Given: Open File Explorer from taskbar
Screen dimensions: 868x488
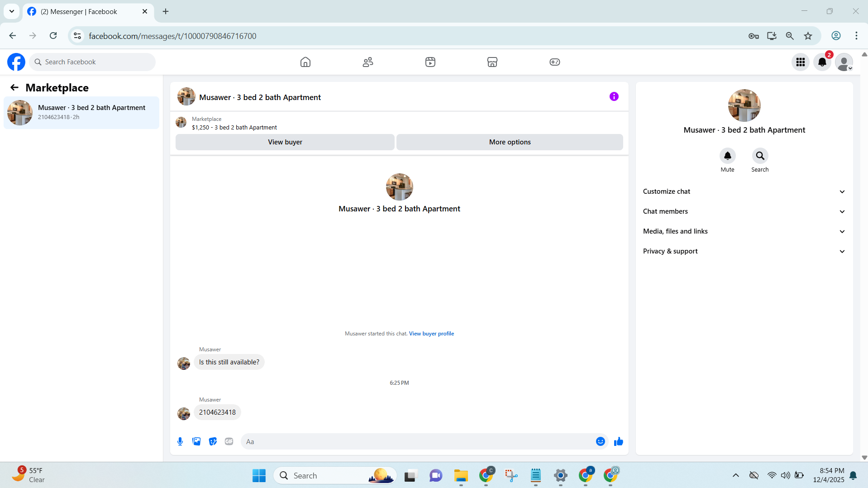Looking at the screenshot, I should click(461, 475).
